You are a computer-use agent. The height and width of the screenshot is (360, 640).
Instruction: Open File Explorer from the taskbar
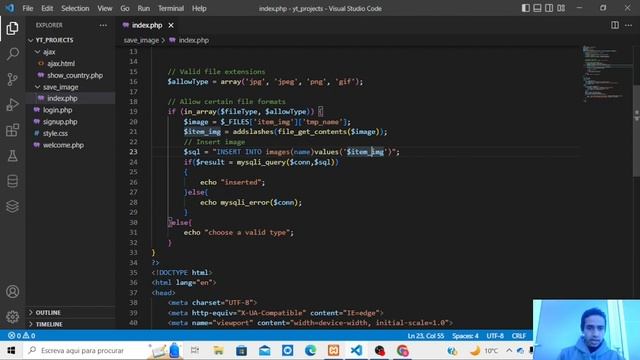[218, 351]
